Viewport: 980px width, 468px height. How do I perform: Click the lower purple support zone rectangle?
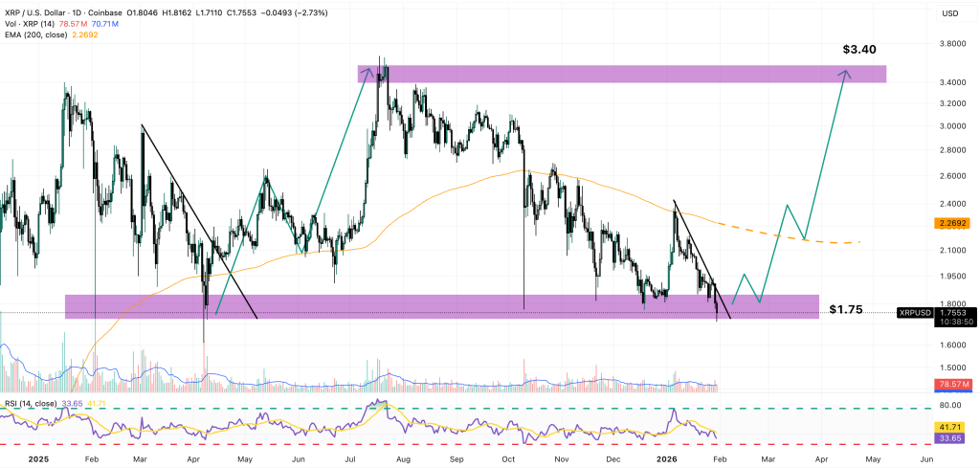[440, 306]
